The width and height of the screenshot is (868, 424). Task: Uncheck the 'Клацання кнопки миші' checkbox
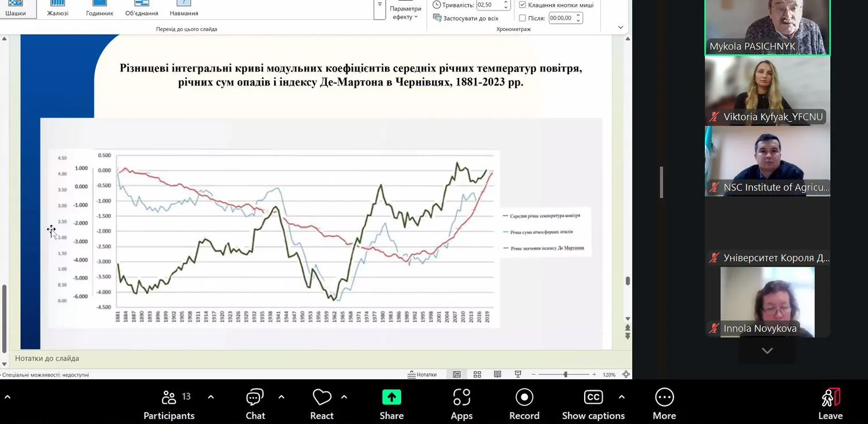point(523,5)
